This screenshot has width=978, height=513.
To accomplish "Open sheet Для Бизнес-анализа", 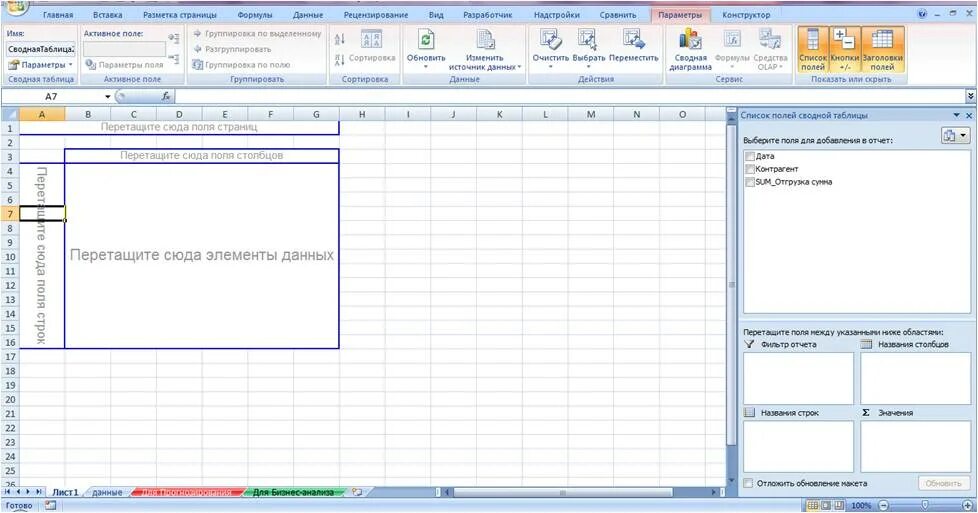I will tap(293, 492).
